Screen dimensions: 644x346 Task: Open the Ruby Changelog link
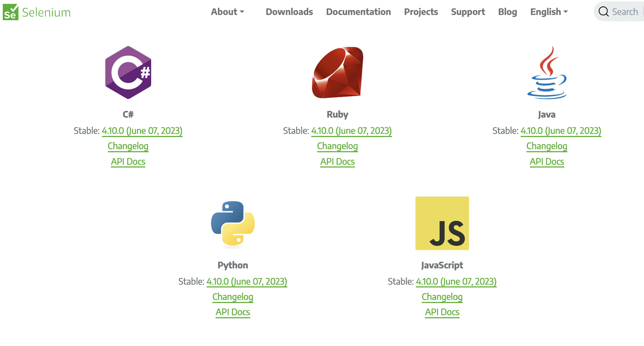(x=337, y=146)
